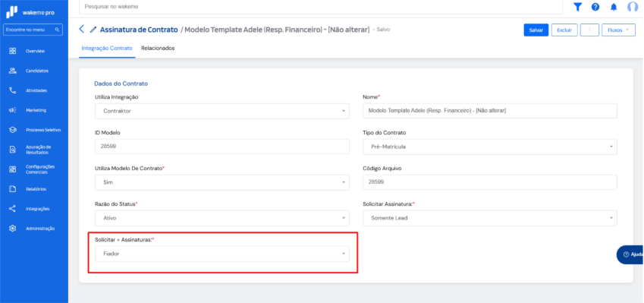Screen dimensions: 644x303
Task: Open notifications bell icon
Action: pos(614,7)
